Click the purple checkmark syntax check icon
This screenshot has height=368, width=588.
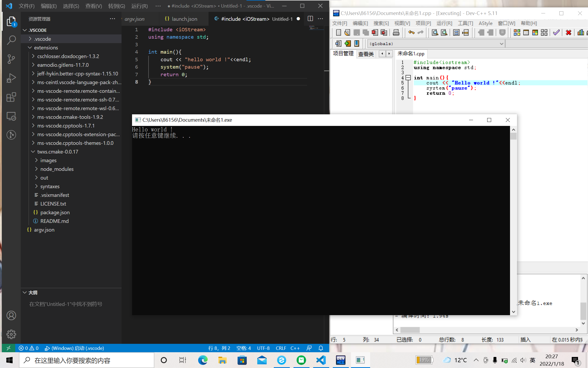click(556, 33)
